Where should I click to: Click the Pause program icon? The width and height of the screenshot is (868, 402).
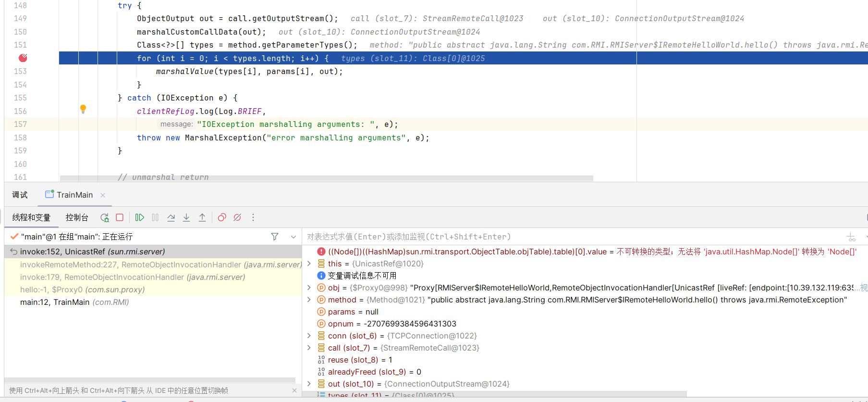tap(155, 217)
